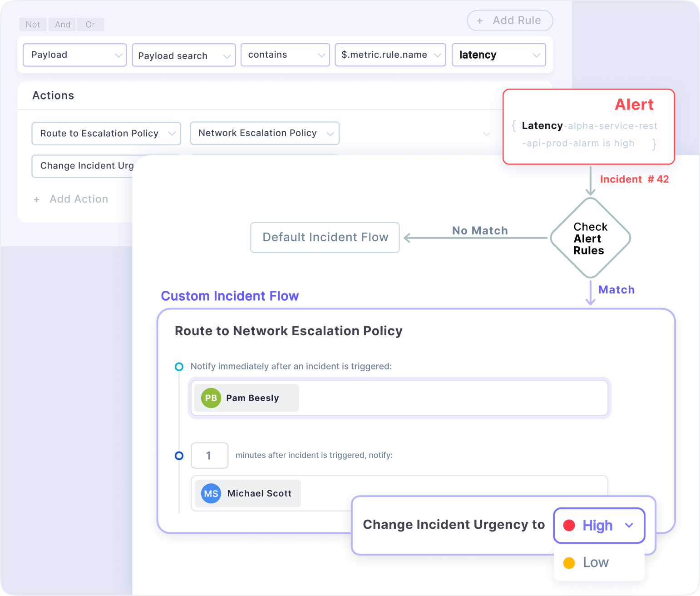
Task: Toggle the "And" operator
Action: pyautogui.click(x=62, y=24)
